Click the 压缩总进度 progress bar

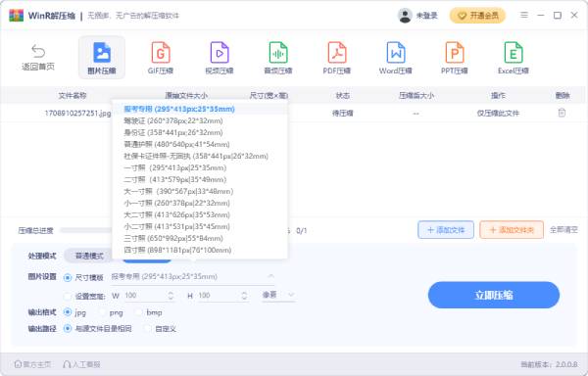click(x=86, y=230)
